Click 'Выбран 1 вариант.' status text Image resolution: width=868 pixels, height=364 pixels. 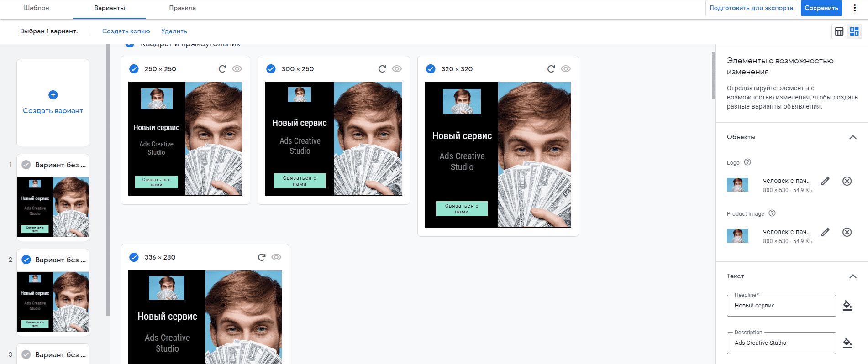coord(49,31)
